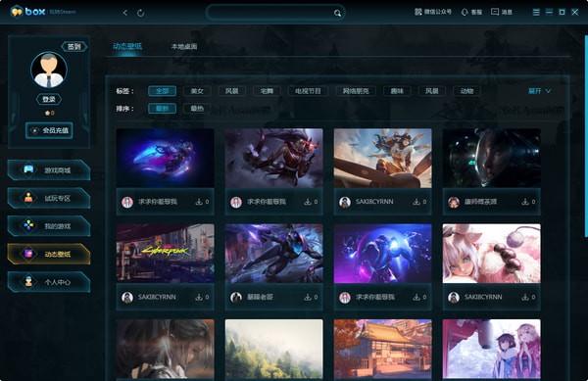Click the back arrow in title bar
This screenshot has width=588, height=381.
coord(124,13)
